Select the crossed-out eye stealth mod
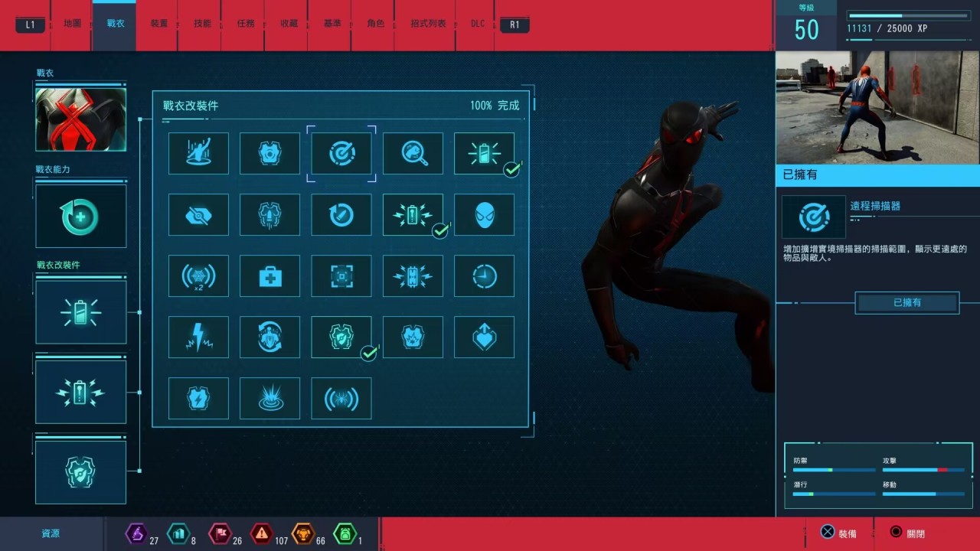 (x=198, y=214)
